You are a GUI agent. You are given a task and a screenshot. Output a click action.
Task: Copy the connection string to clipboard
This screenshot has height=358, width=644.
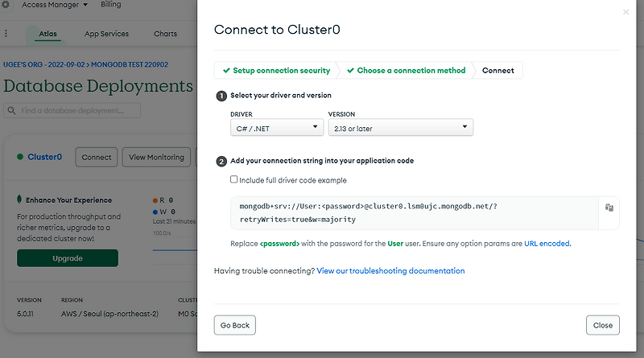(609, 208)
